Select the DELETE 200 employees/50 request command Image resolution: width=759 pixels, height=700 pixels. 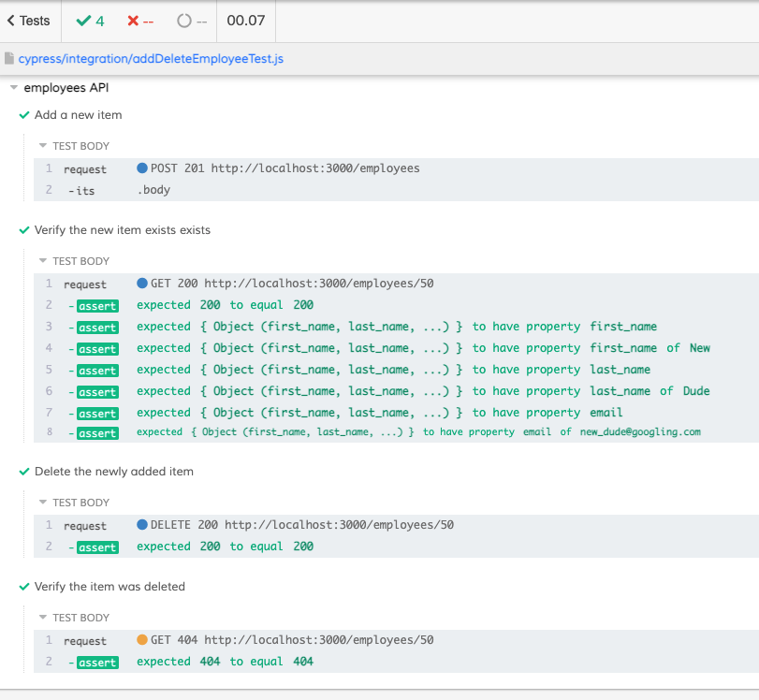[x=396, y=525]
